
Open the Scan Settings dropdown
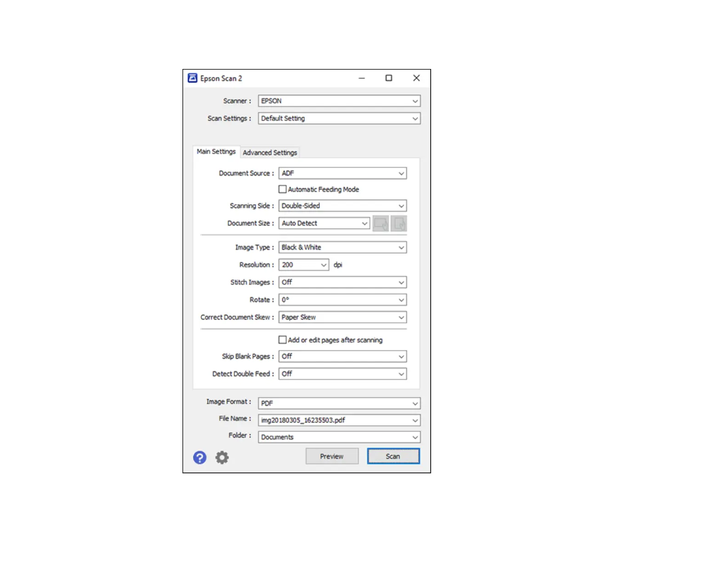click(339, 118)
